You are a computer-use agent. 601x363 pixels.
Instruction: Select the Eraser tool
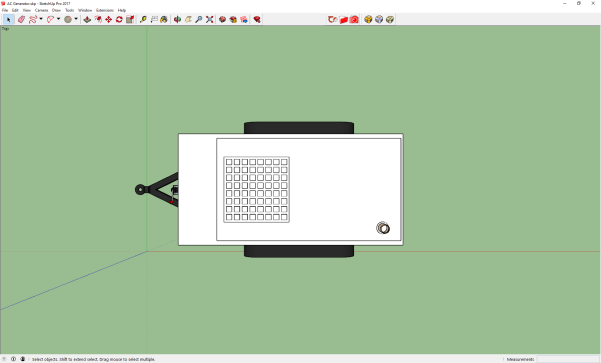tap(21, 19)
